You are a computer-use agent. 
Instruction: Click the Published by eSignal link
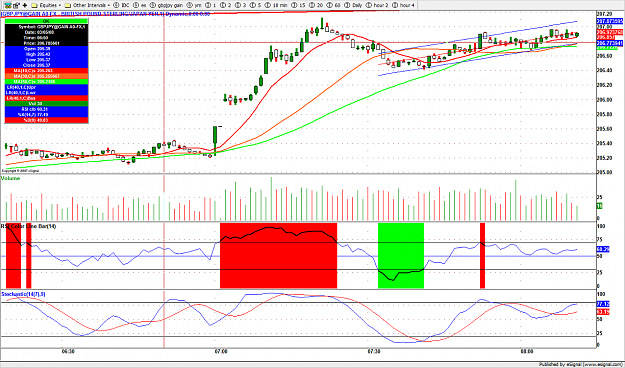pos(581,364)
